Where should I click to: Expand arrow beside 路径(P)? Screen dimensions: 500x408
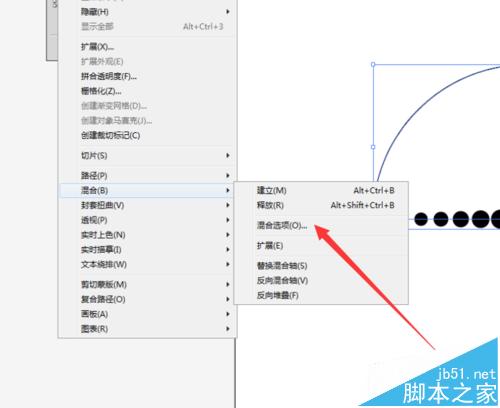[228, 175]
